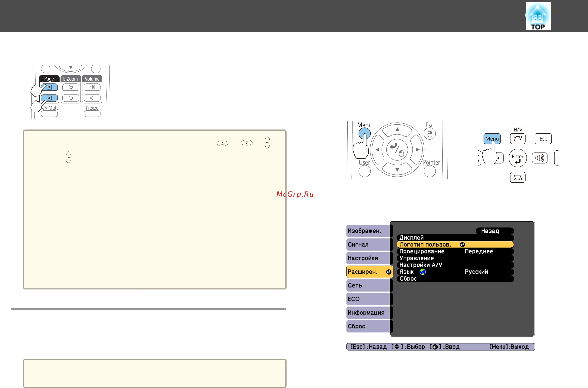Screen dimensions: 588x388
Task: Click the round Enter button on panel
Action: click(x=518, y=158)
